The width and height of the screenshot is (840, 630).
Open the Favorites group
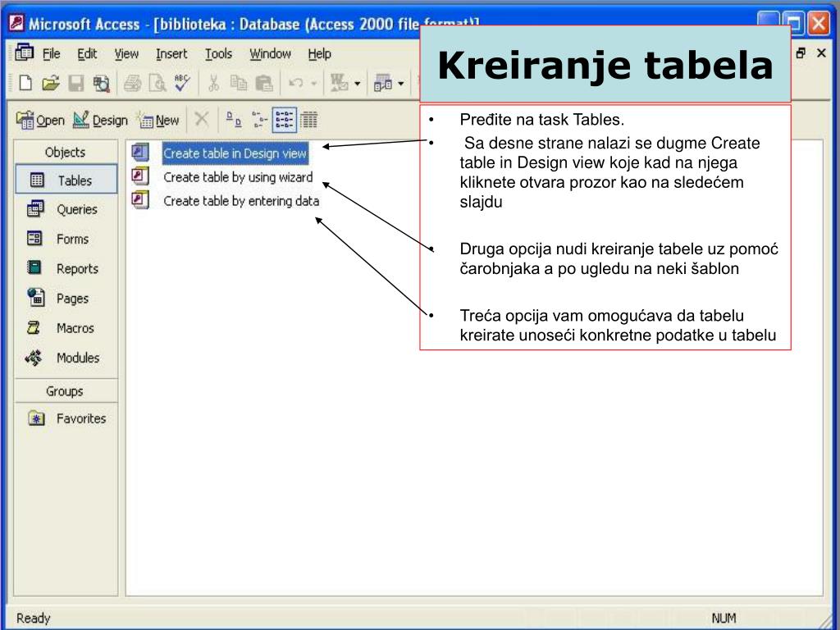(67, 418)
